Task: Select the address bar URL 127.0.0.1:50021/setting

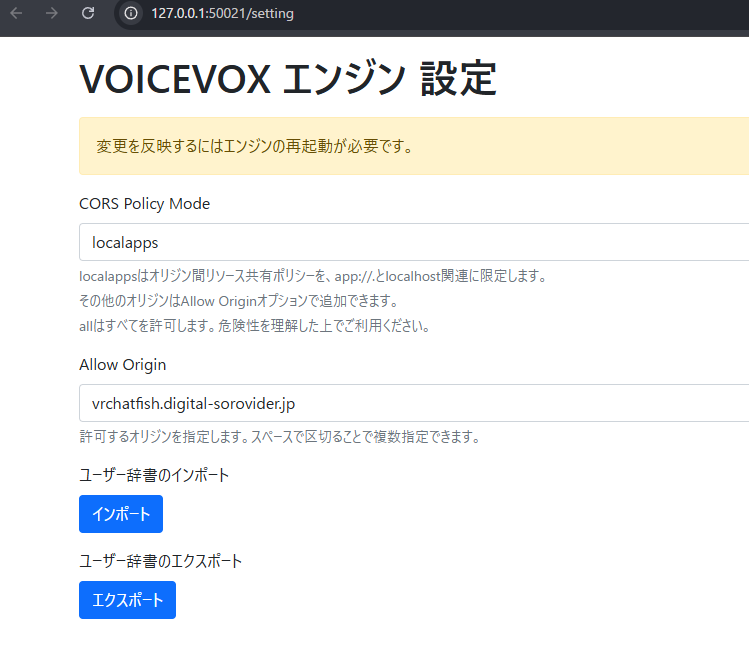Action: (x=222, y=13)
